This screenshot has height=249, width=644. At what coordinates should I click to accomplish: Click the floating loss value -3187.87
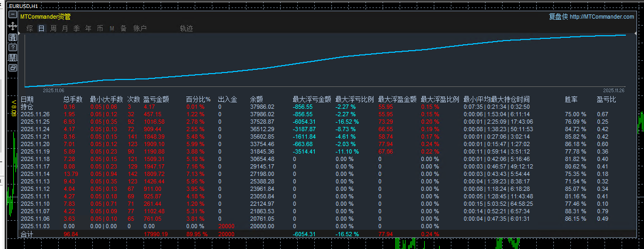[305, 129]
